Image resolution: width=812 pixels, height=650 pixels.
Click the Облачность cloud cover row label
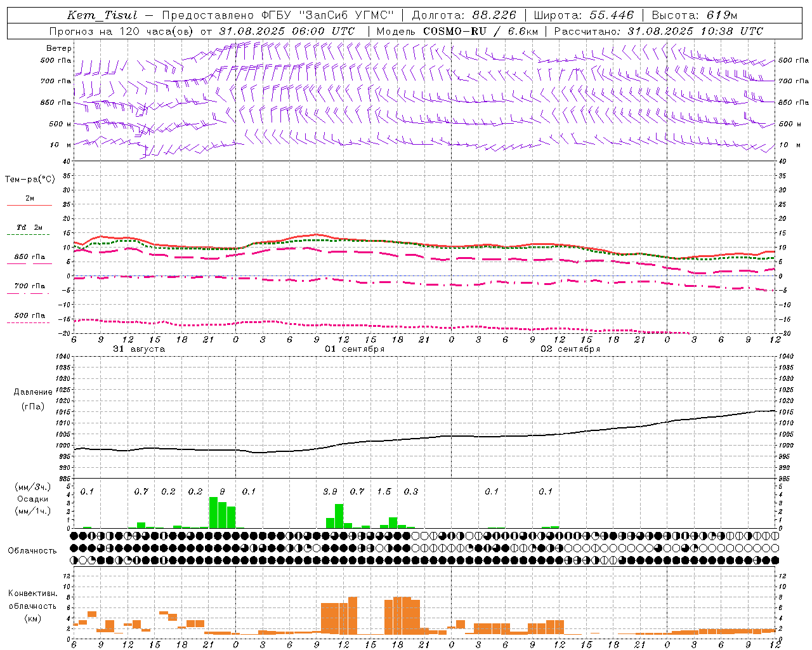click(32, 550)
